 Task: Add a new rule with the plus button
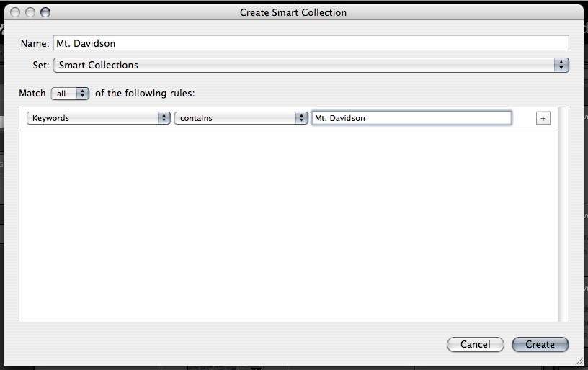[543, 118]
